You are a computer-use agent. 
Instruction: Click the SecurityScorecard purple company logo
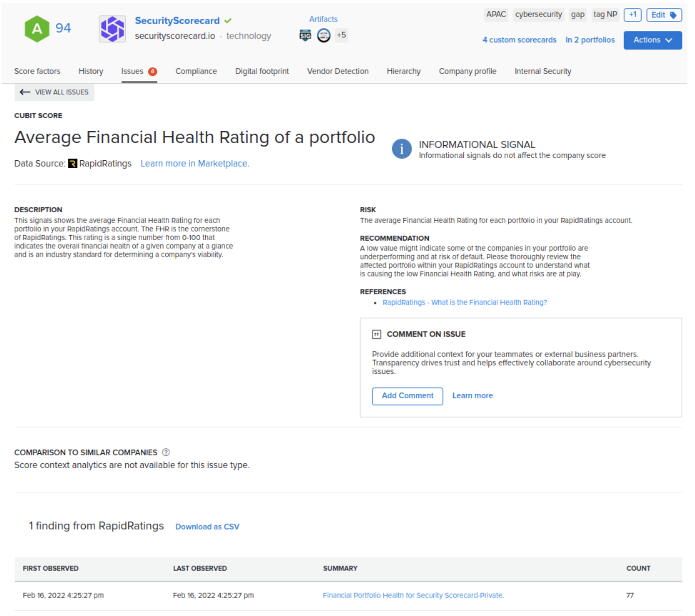pos(112,28)
